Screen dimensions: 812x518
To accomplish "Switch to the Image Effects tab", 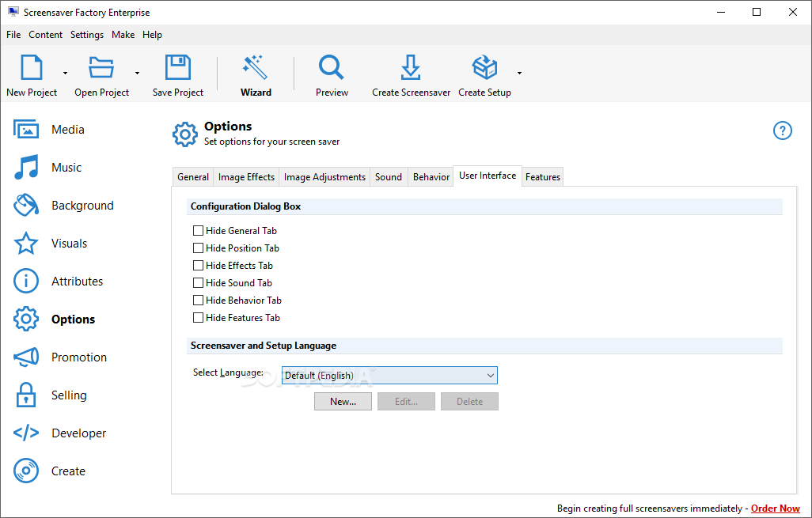I will click(246, 177).
